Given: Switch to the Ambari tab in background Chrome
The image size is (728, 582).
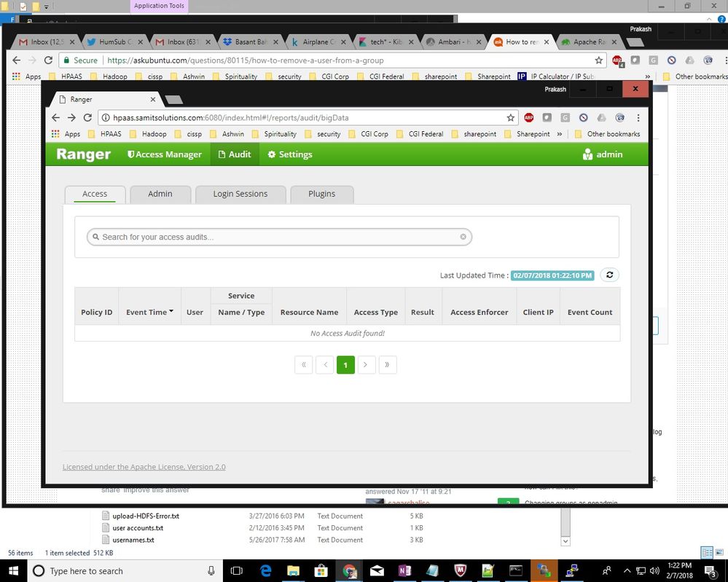Looking at the screenshot, I should 455,42.
